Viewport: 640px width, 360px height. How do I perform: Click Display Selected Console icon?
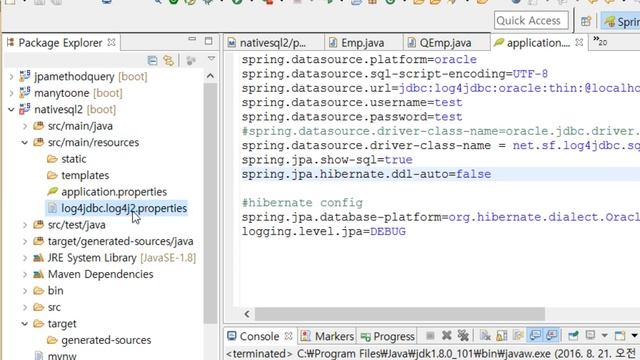click(590, 336)
